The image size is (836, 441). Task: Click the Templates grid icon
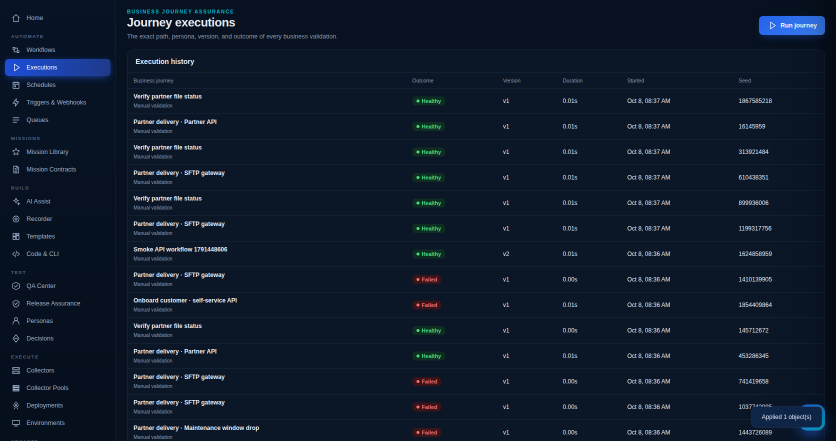tap(16, 237)
